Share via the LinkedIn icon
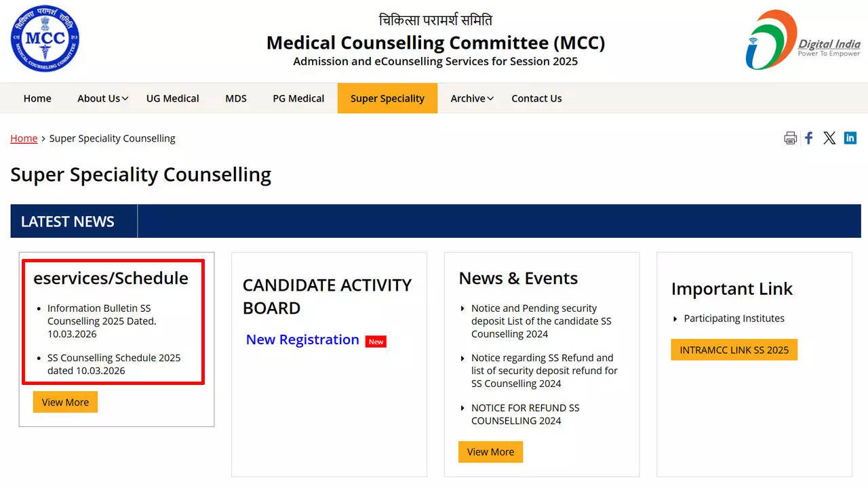Viewport: 868px width, 488px height. coord(850,138)
